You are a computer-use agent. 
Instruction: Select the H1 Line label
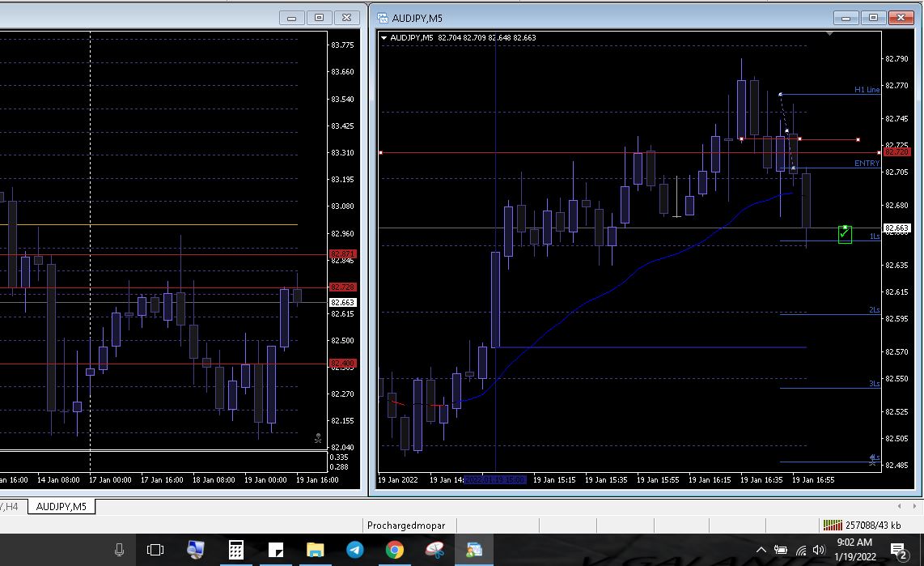point(867,90)
